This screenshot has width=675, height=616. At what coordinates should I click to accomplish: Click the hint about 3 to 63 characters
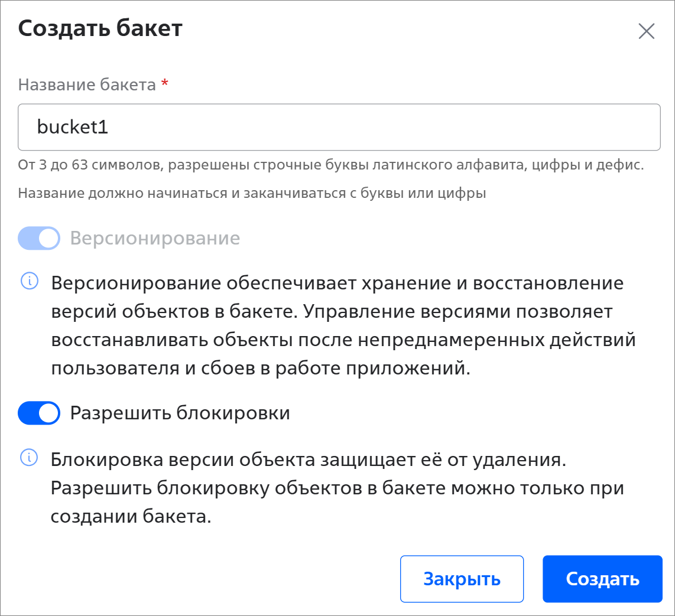(x=330, y=165)
